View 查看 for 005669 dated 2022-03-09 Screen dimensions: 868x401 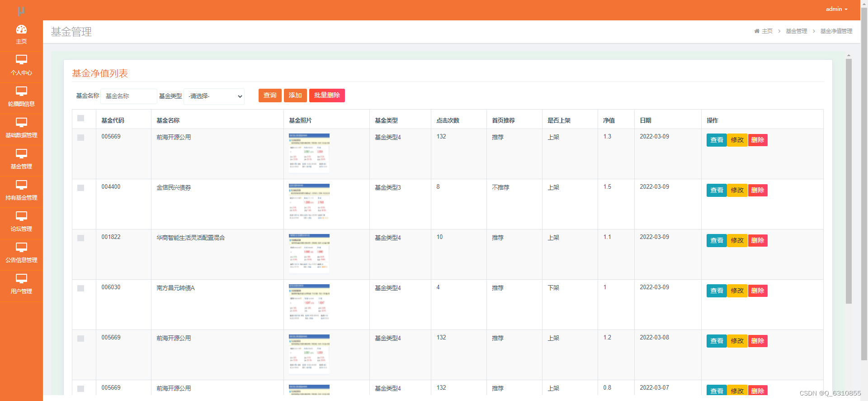pyautogui.click(x=717, y=140)
